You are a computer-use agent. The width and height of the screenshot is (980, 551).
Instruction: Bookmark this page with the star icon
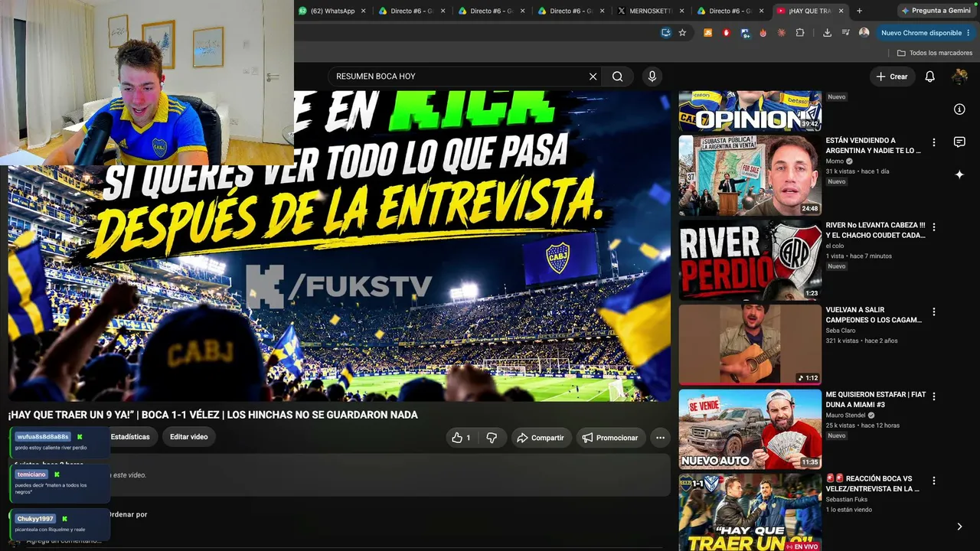coord(682,33)
